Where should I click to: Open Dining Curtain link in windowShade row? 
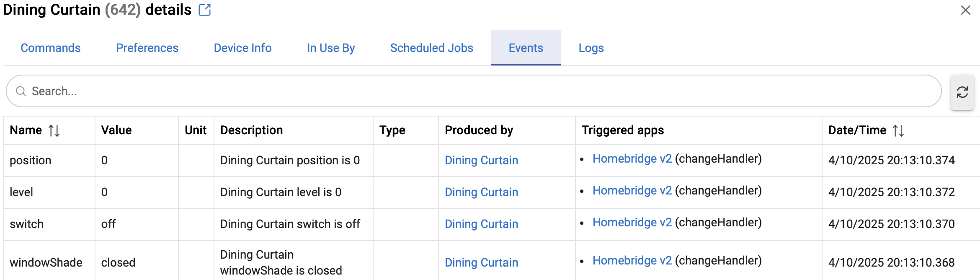481,262
